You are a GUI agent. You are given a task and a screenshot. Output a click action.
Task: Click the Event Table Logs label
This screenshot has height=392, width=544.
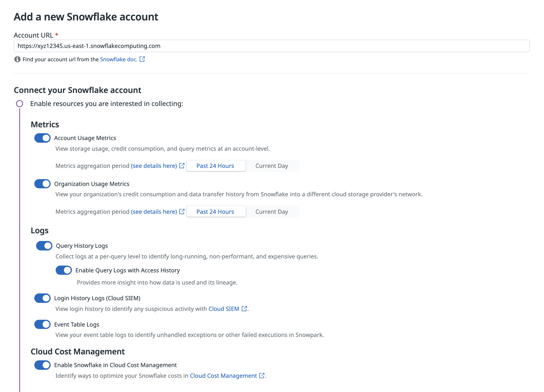77,324
